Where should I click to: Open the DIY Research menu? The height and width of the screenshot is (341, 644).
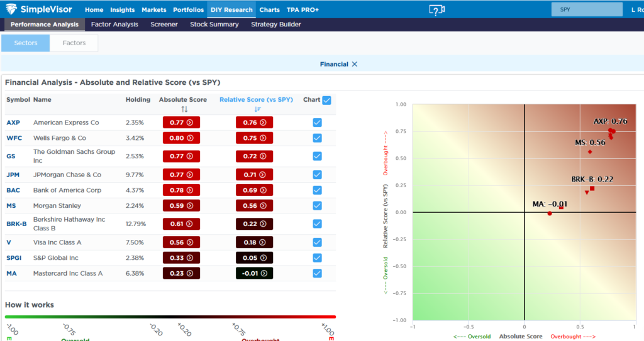(x=230, y=10)
